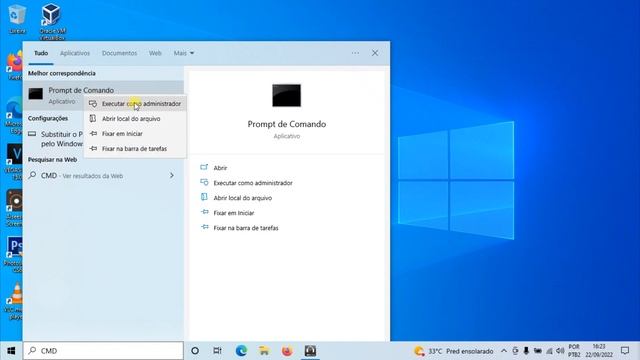Click pin icon beside Fixar na barra de tarefas in context menu
The height and width of the screenshot is (360, 640).
tap(93, 149)
